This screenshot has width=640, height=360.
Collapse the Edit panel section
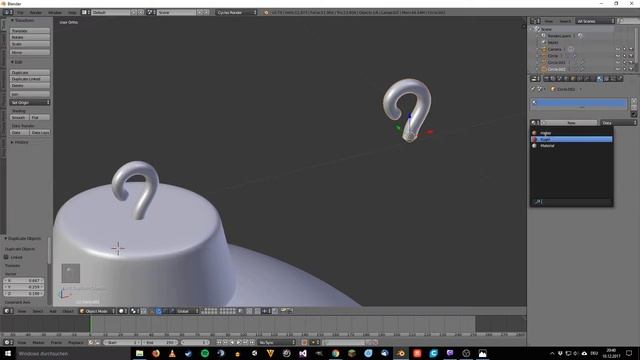tap(12, 62)
